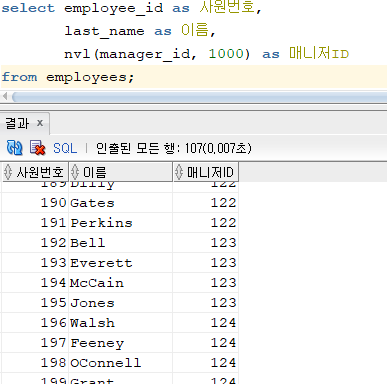387x384 pixels.
Task: Open the SQL link in results toolbar
Action: click(65, 148)
